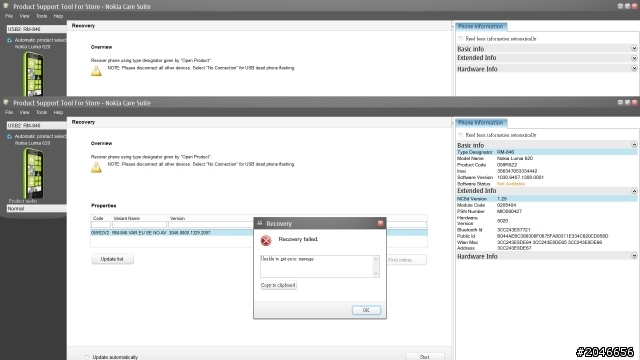Click the error message text box
Screen dimensions: 640x360
316,266
